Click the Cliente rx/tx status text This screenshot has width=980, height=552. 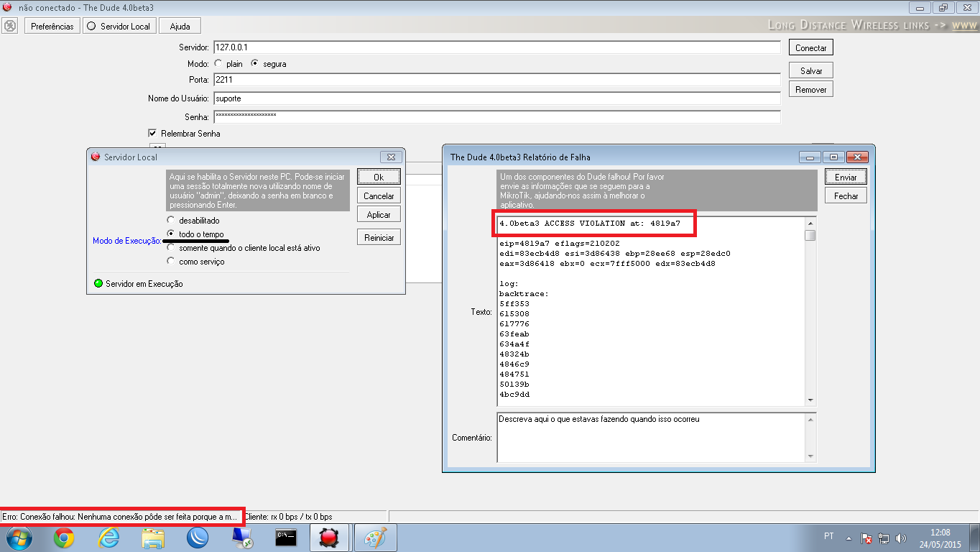[x=288, y=517]
